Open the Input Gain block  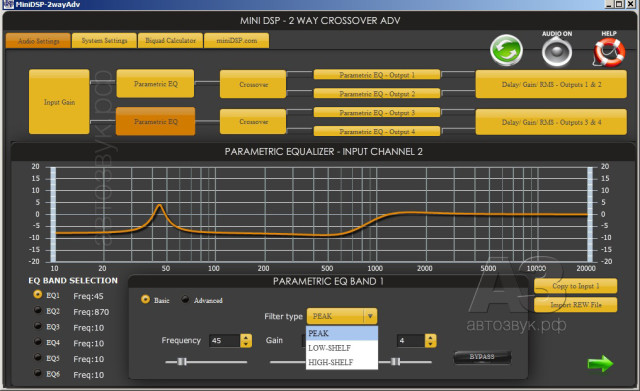59,102
